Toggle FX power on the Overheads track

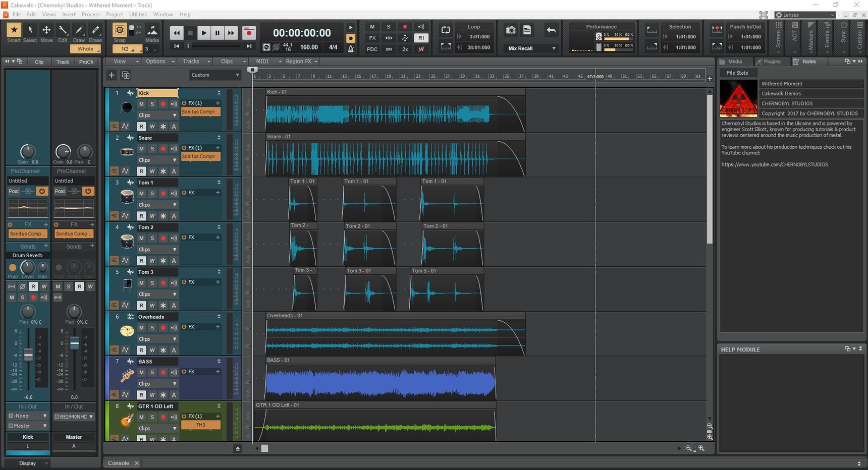tap(184, 327)
